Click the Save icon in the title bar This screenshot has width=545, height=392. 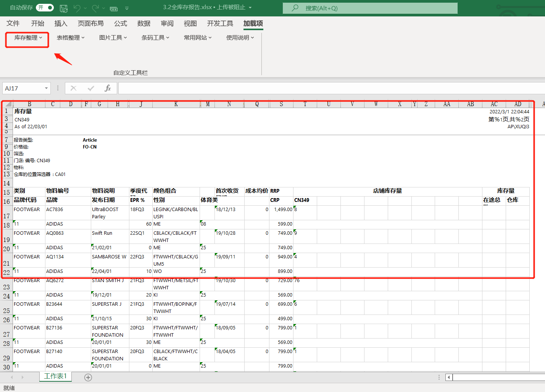64,8
